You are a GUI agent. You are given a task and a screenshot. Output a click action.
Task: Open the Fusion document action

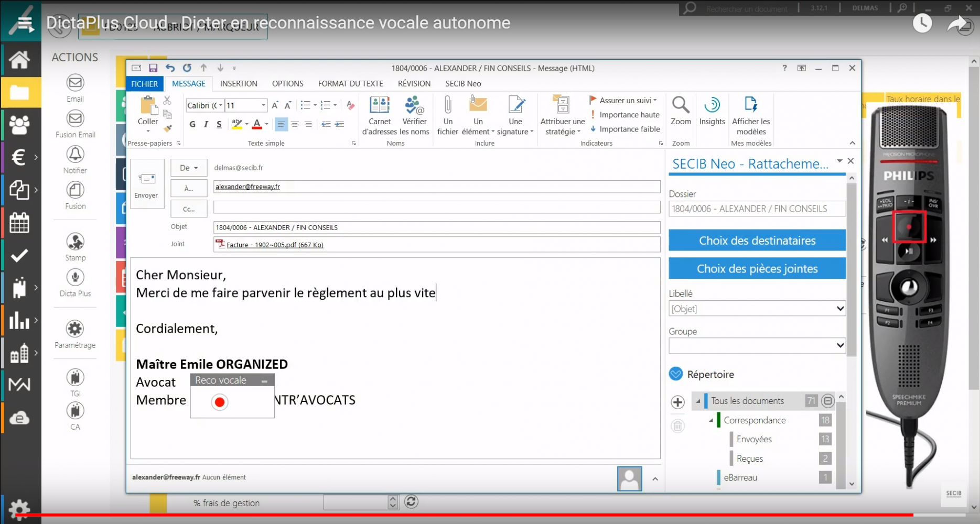click(x=75, y=190)
